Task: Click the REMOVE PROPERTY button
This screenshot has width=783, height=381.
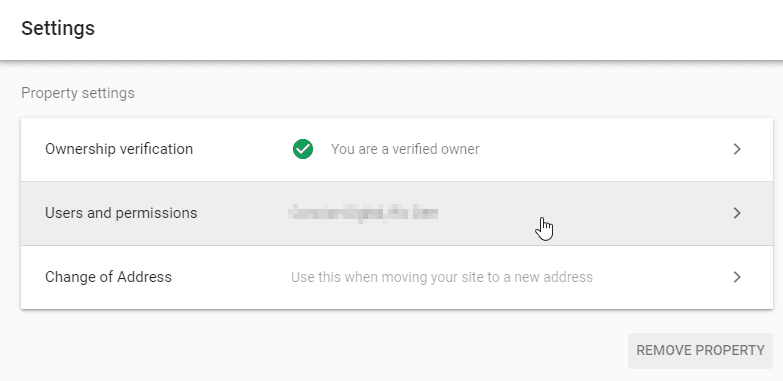Action: (x=700, y=351)
